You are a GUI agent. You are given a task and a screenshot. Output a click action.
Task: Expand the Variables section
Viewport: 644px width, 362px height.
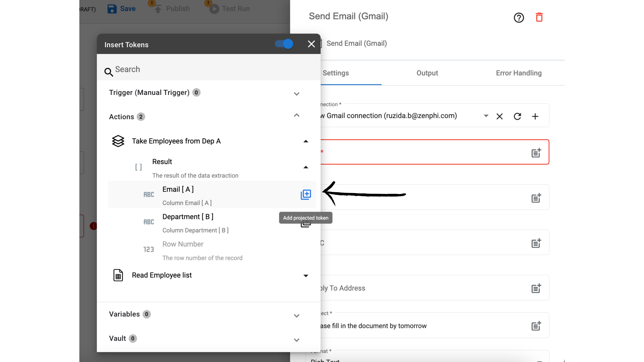pyautogui.click(x=297, y=315)
